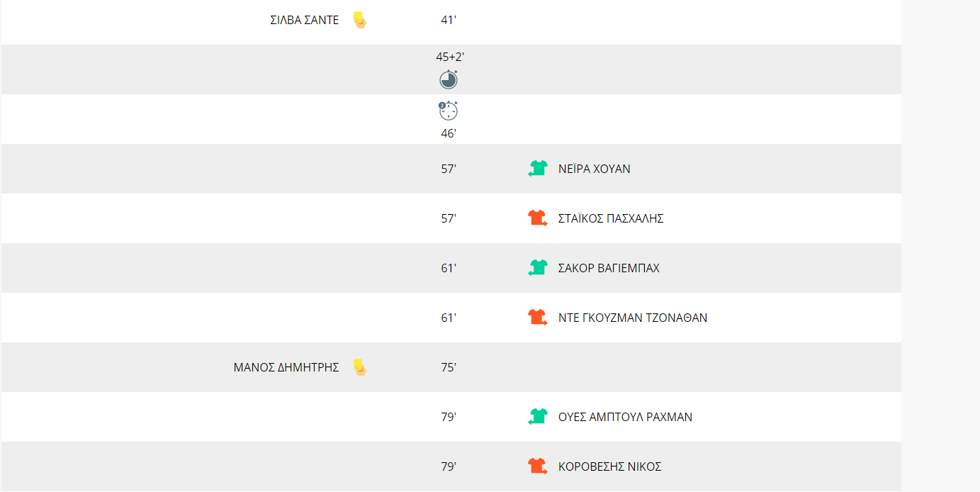The height and width of the screenshot is (492, 980).
Task: Open player ΝΕΪΡΑ ΧΟΥΑΝ
Action: [x=595, y=169]
